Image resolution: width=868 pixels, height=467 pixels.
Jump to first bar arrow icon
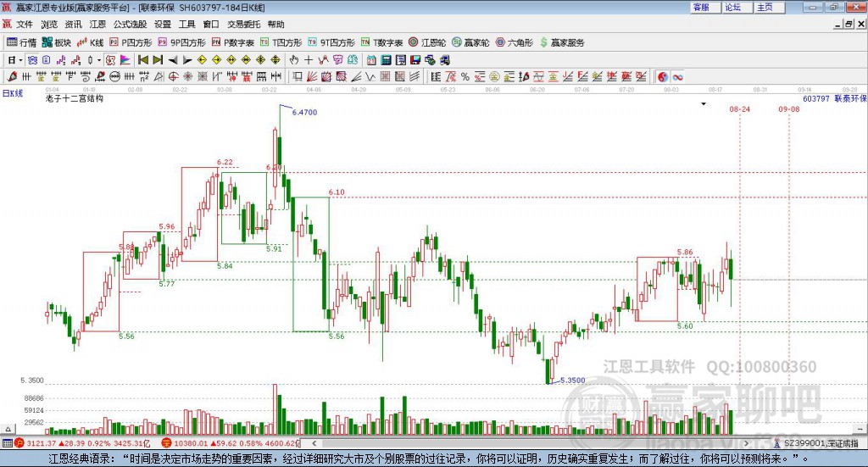pyautogui.click(x=142, y=60)
